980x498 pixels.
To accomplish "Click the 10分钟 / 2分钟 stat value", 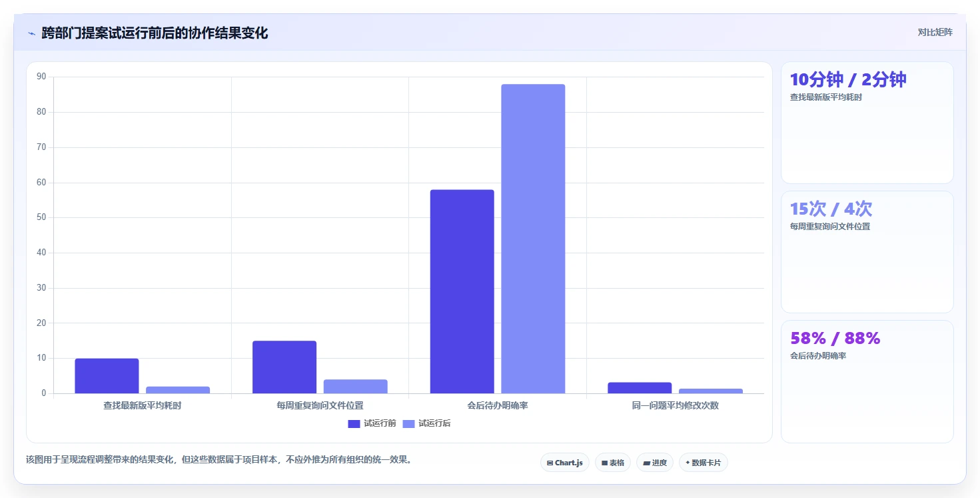I will tap(848, 79).
